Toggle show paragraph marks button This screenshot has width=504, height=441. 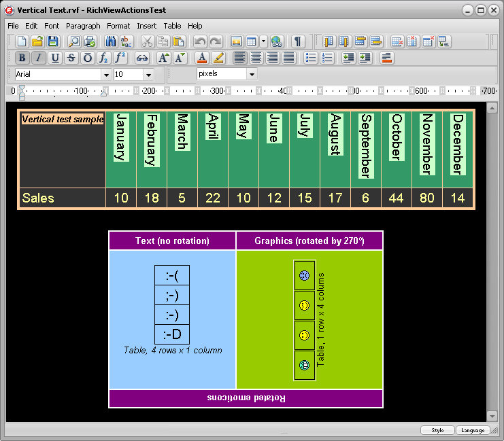[298, 42]
